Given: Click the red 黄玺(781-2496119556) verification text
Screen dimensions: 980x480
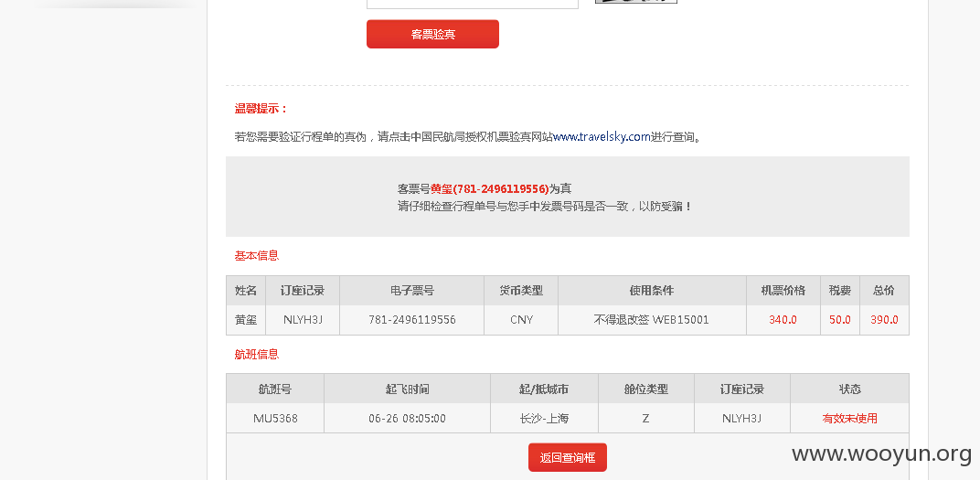Looking at the screenshot, I should point(489,188).
